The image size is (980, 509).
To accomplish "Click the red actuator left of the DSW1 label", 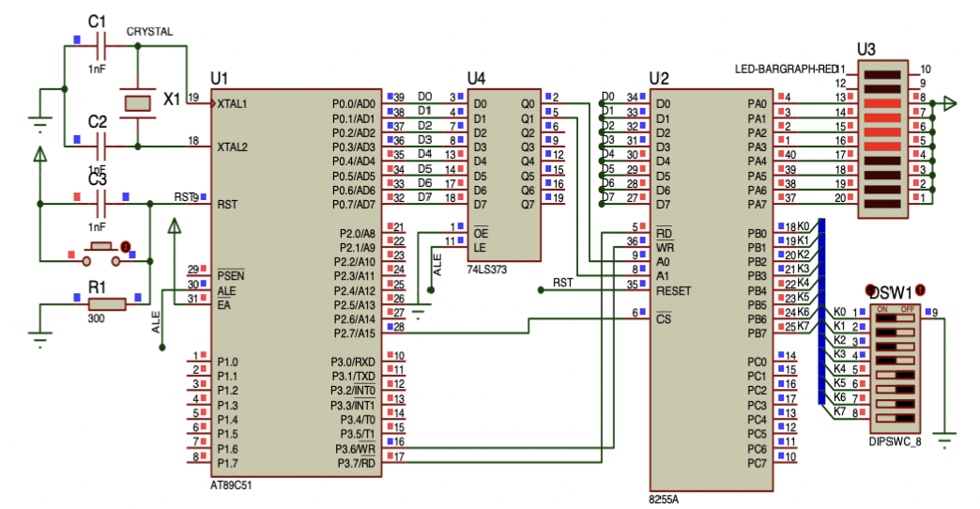I will (870, 290).
